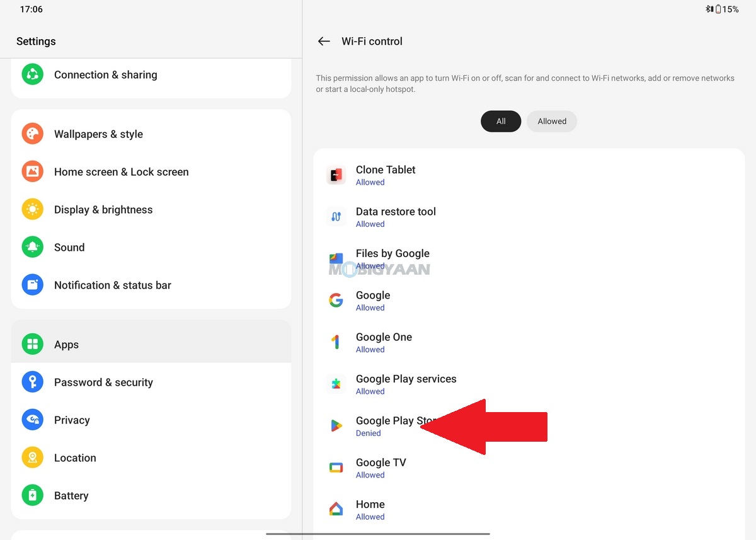Open Connection & sharing settings
This screenshot has width=756, height=540.
[106, 75]
